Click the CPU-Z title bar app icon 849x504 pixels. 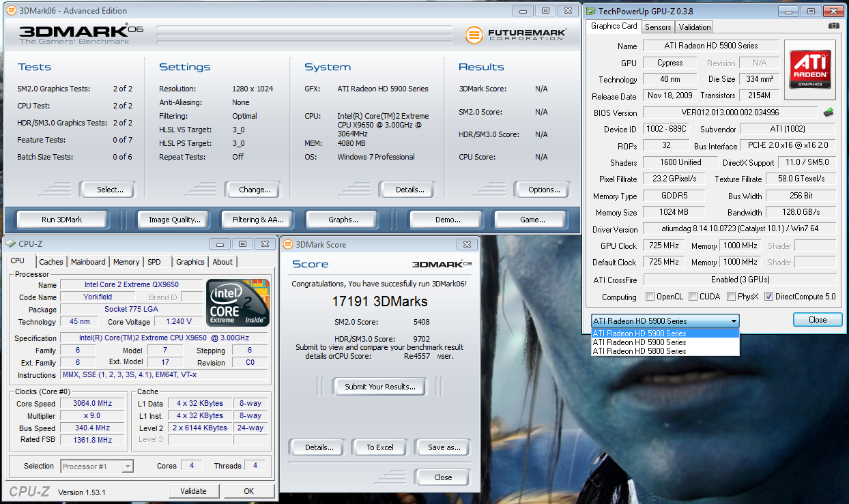click(10, 243)
